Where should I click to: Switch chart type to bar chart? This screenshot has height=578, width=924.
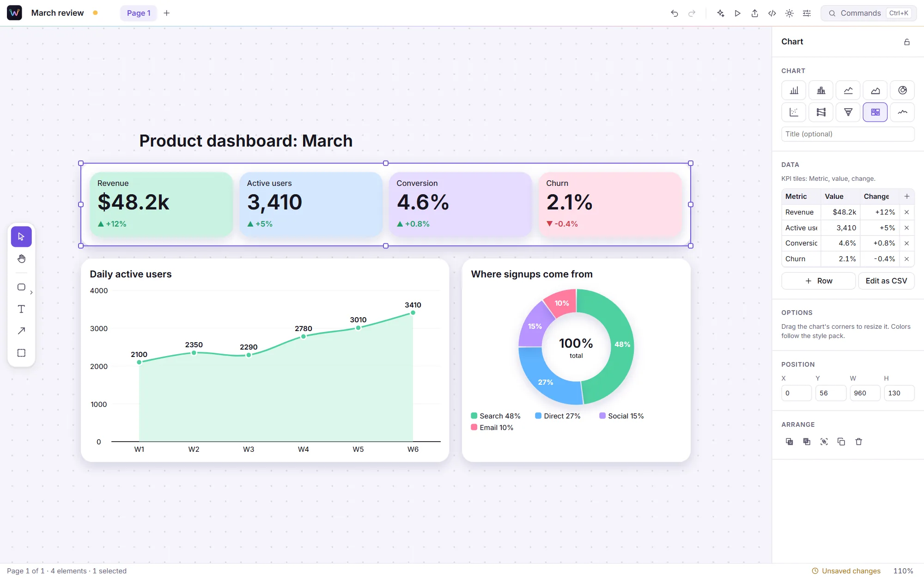point(794,90)
